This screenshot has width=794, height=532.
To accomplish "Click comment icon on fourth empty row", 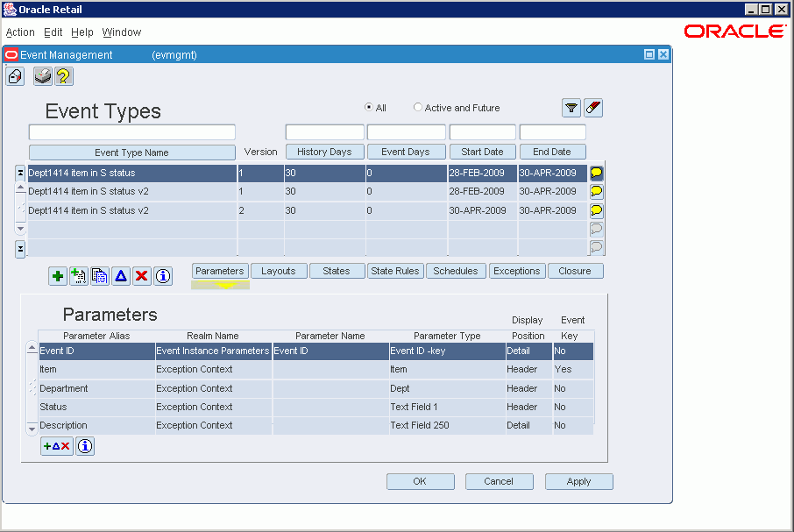I will tap(597, 230).
